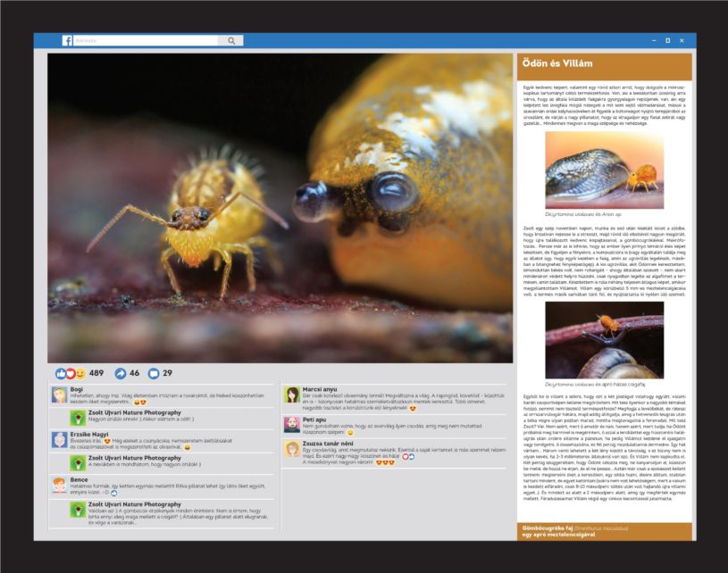
Task: Click the share arrow icon
Action: coord(121,373)
